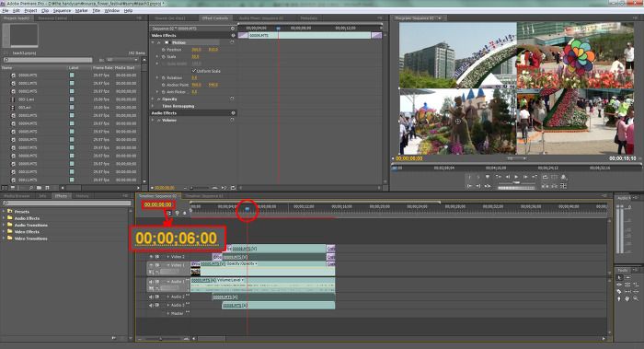
Task: Reset the Opacity effect
Action: tap(232, 99)
